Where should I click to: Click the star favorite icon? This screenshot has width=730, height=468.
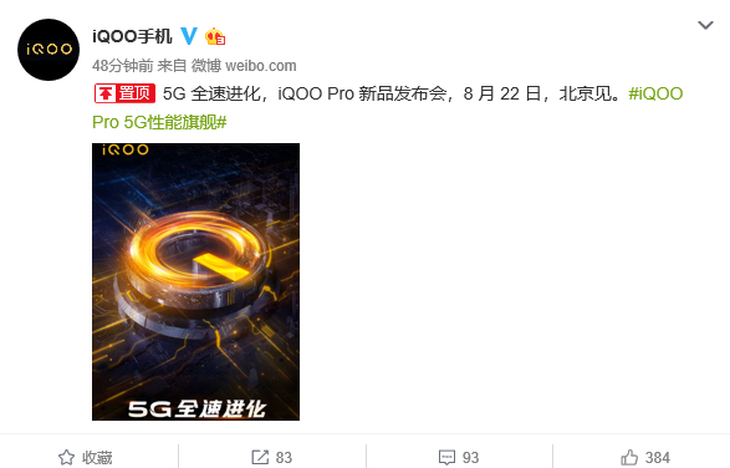pos(67,457)
